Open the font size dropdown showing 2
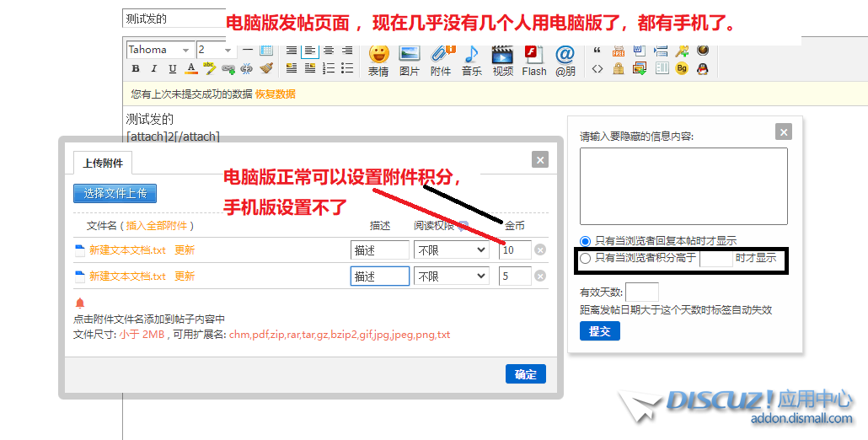The image size is (868, 440). coord(216,50)
